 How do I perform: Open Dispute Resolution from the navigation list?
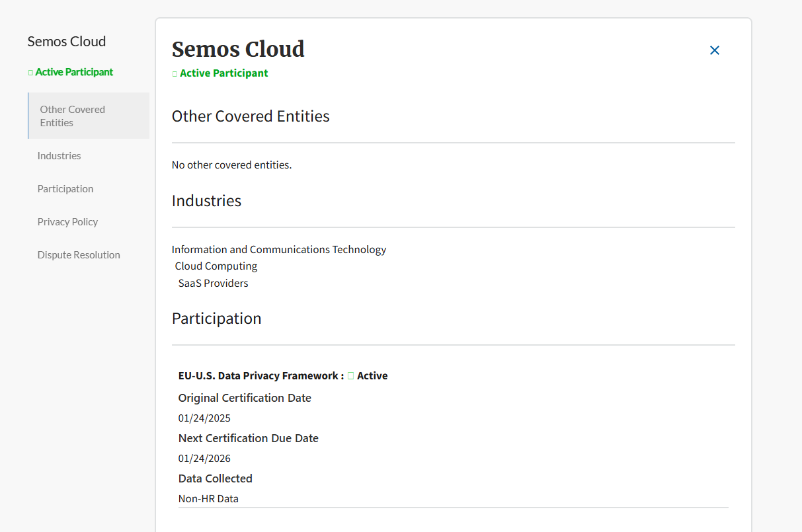point(78,254)
